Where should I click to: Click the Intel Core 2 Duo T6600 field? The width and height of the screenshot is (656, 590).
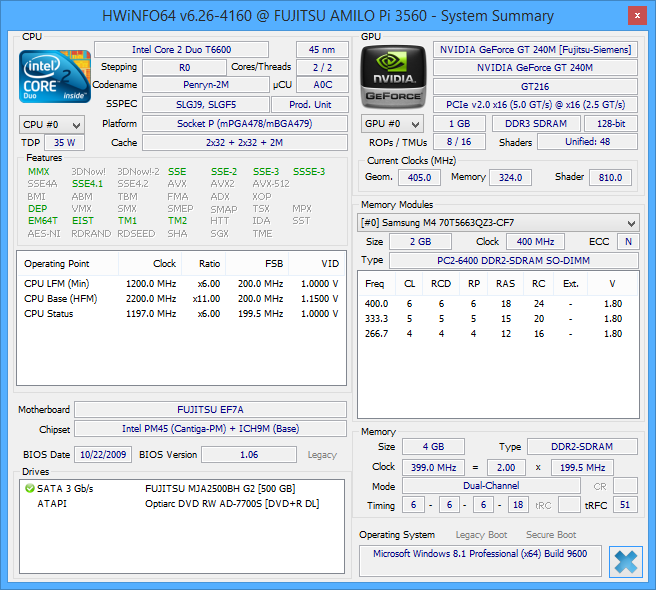pos(181,49)
